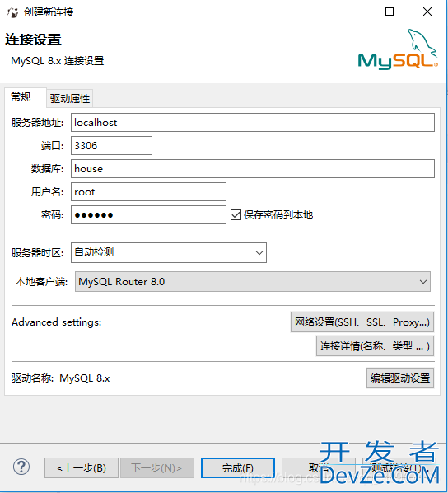Click the 编辑驱动设置 button

pyautogui.click(x=400, y=378)
